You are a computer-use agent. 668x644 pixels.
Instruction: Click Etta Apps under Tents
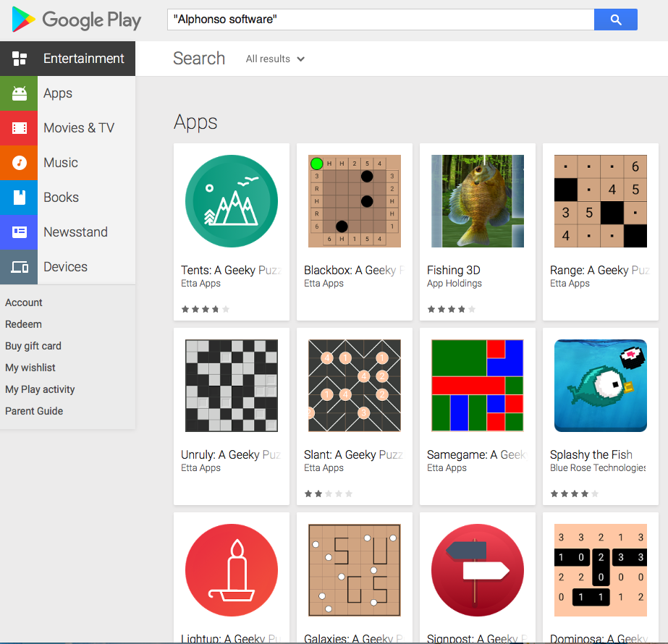tap(200, 283)
